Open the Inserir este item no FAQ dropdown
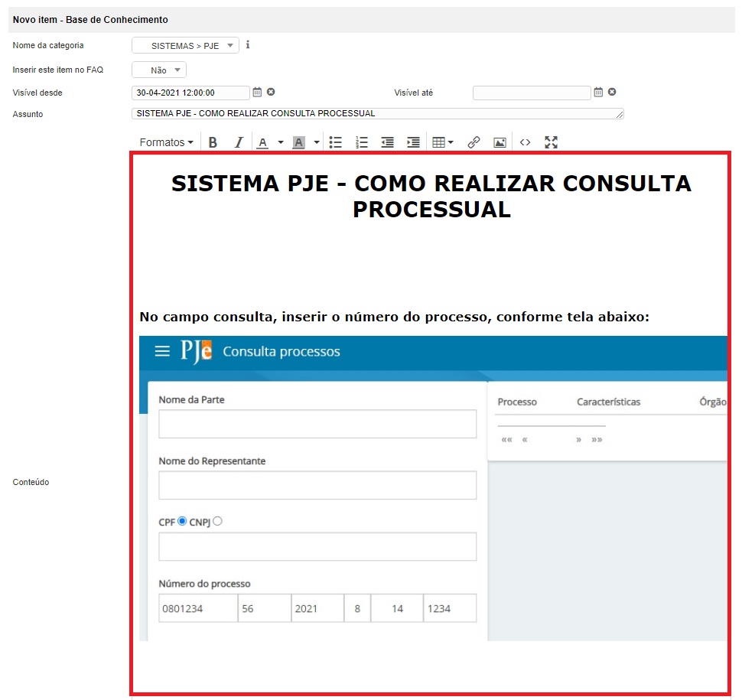755x700 pixels. [159, 70]
